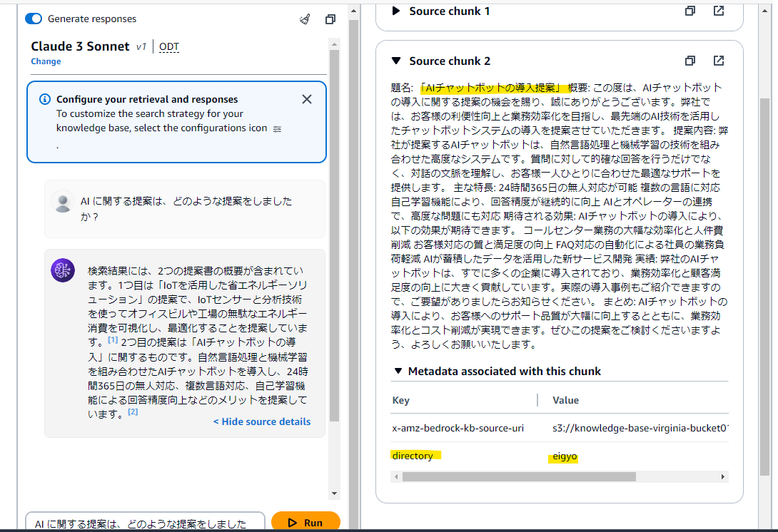Click the eigyo value cell
Image resolution: width=778 pixels, height=532 pixels.
pos(565,456)
